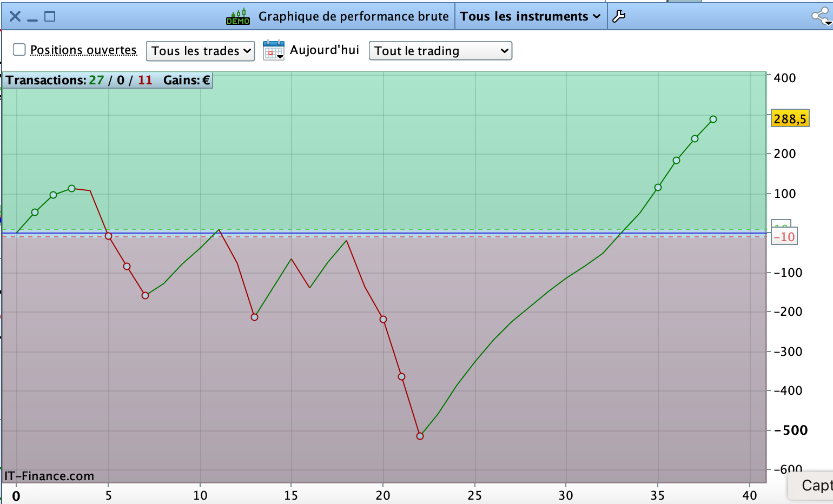The height and width of the screenshot is (504, 833).
Task: Open the Tout le trading dropdown
Action: click(x=440, y=51)
